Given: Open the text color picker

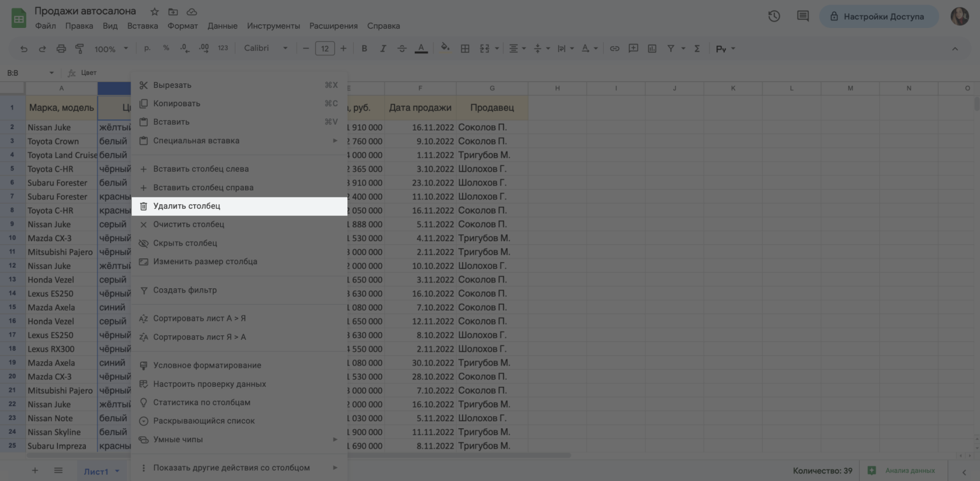Looking at the screenshot, I should 421,49.
